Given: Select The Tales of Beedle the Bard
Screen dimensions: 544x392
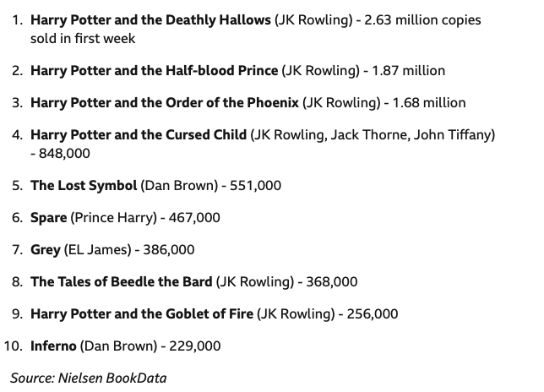Looking at the screenshot, I should 121,282.
